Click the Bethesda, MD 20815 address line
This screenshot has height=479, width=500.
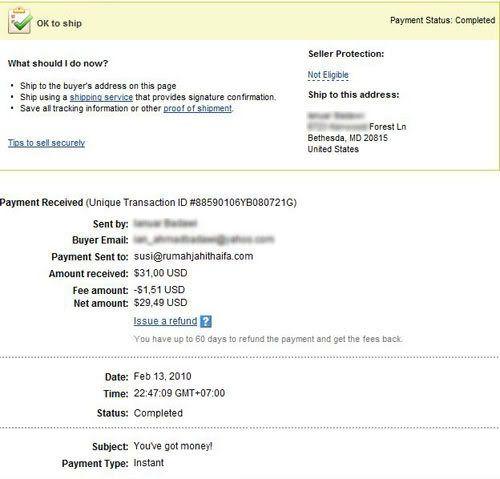pos(347,138)
